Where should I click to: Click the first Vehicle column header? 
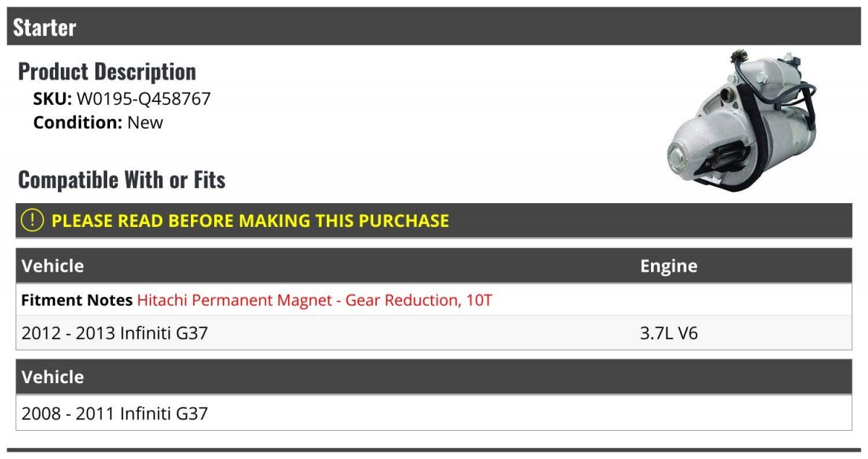(53, 266)
